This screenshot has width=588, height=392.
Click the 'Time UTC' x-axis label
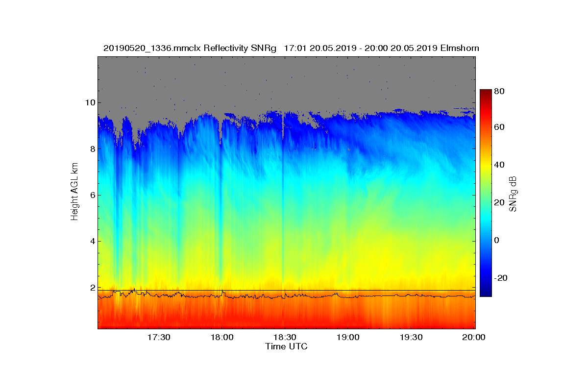(287, 346)
